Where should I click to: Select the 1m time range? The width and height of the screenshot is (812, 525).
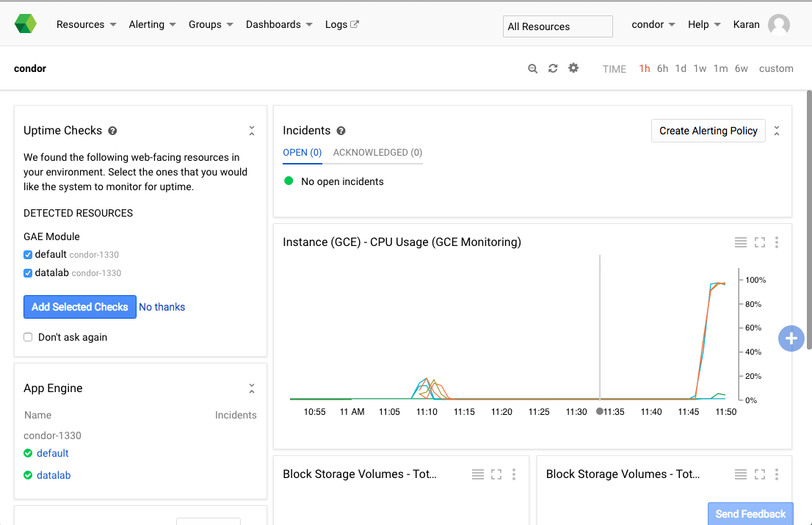coord(721,68)
